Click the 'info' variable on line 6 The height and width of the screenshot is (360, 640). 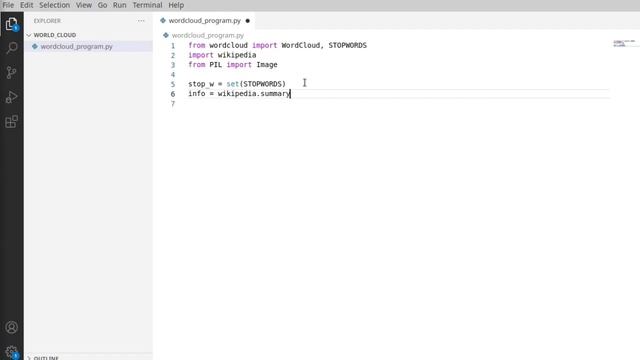tap(197, 94)
